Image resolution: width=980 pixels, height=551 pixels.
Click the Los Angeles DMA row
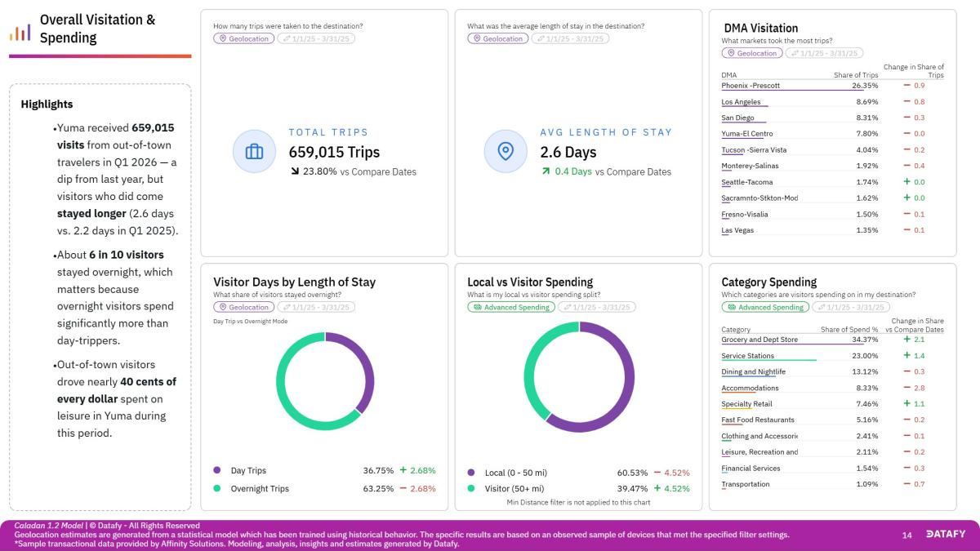click(833, 102)
